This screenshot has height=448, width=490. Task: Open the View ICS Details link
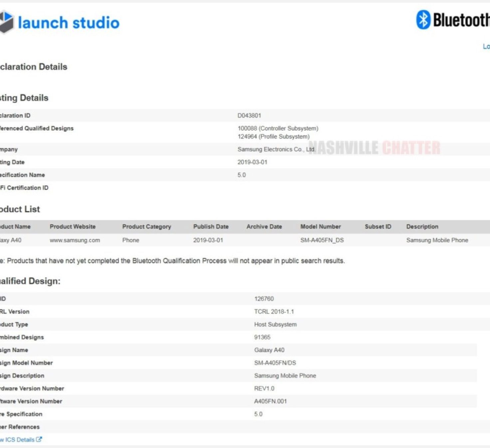pos(18,440)
